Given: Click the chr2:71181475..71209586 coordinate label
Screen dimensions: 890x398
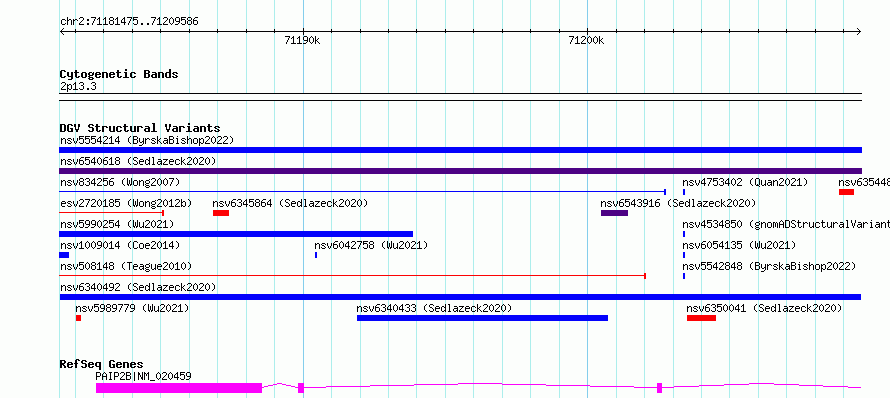Looking at the screenshot, I should pos(129,22).
